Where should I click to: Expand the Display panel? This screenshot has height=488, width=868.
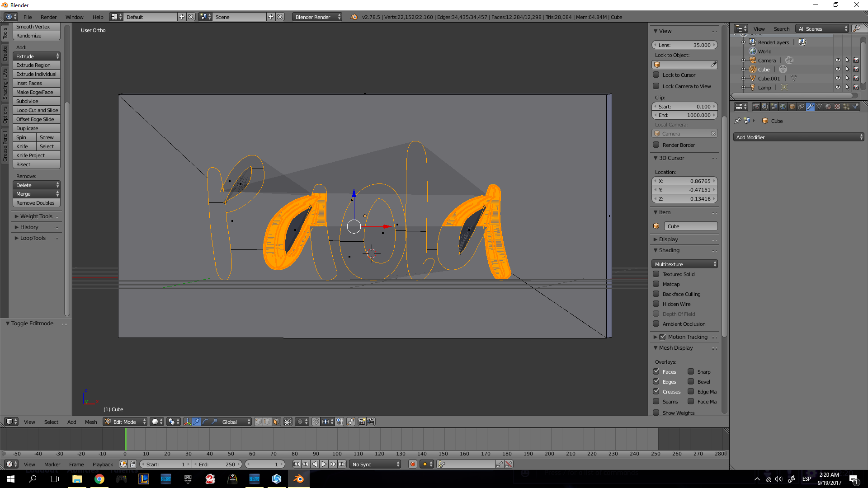coord(668,239)
